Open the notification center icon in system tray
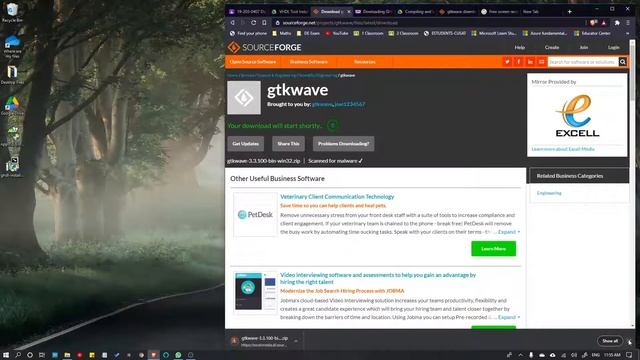Screen dimensions: 640x360 point(629,355)
